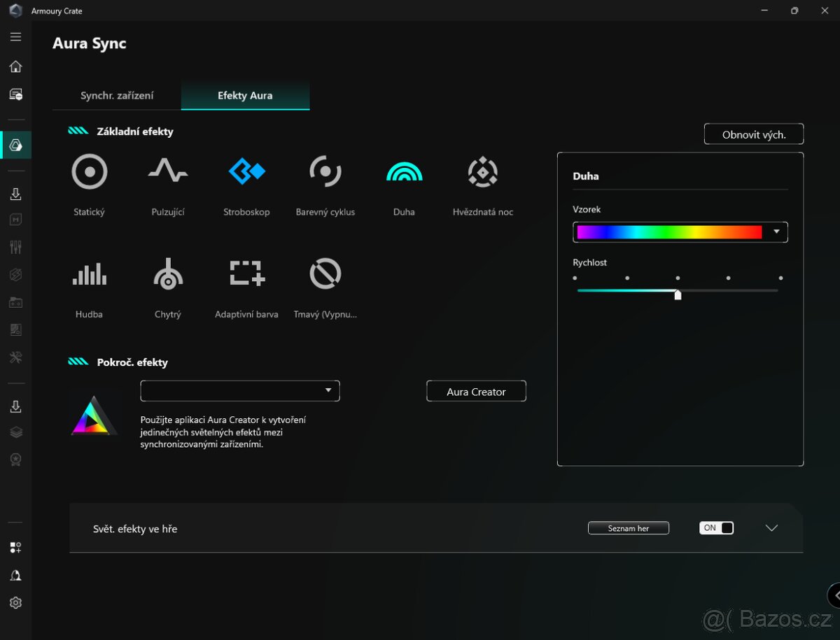The width and height of the screenshot is (840, 640).
Task: Switch to the Synchr. zařízení tab
Action: click(x=116, y=95)
